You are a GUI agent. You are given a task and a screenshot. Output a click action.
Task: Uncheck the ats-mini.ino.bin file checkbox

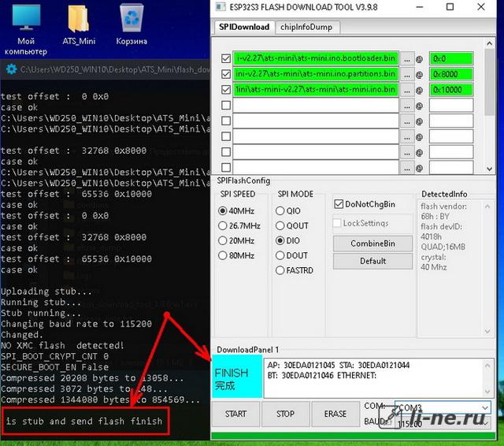[226, 89]
